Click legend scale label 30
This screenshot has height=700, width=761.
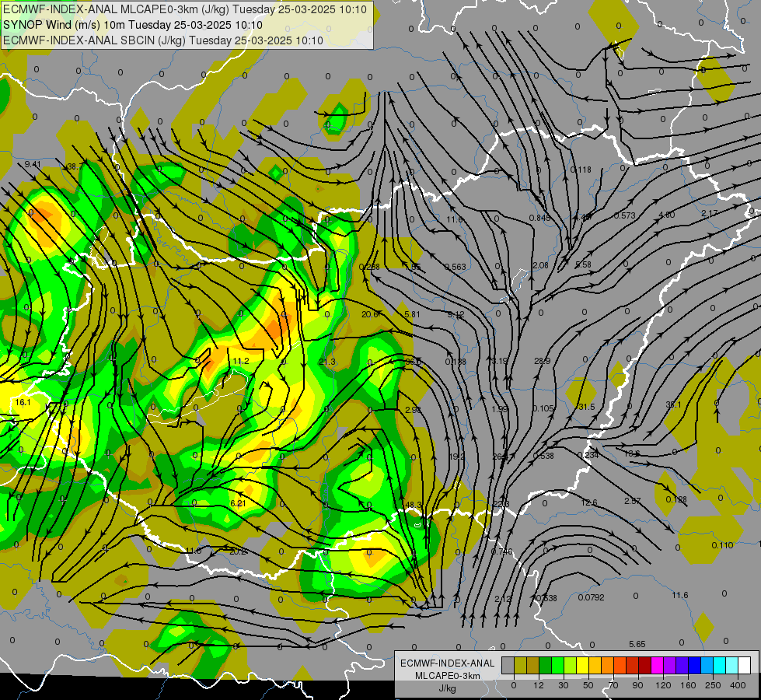pos(564,685)
